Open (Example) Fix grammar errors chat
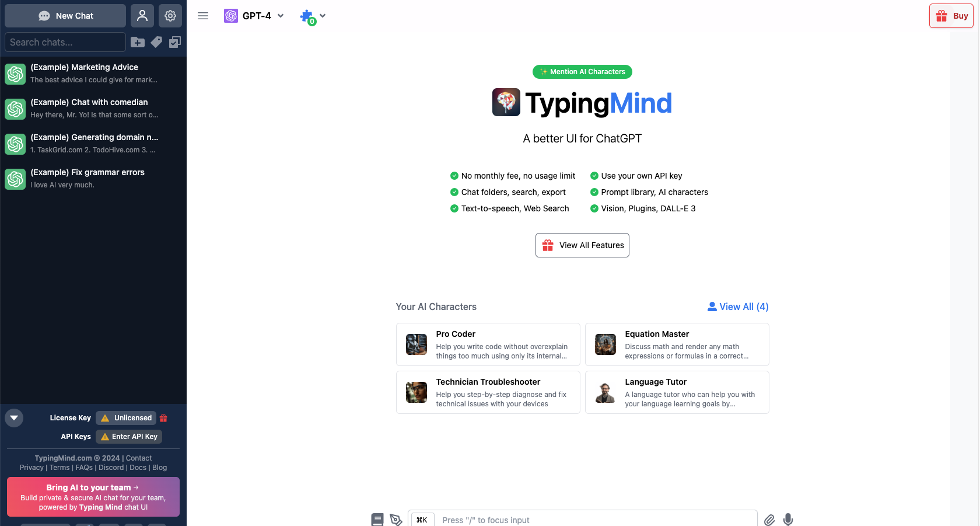 (93, 179)
